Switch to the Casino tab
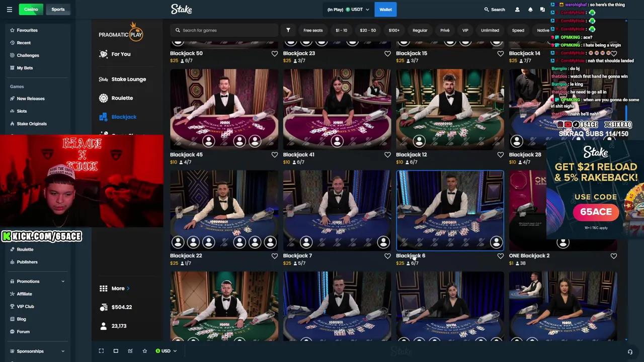 [x=31, y=10]
